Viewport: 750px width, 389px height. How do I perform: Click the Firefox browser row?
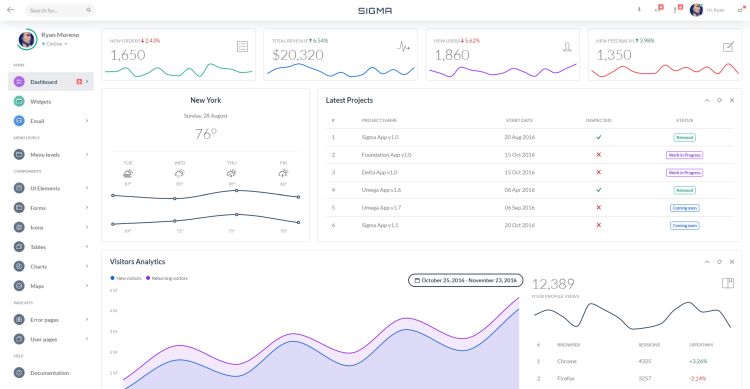tap(632, 378)
